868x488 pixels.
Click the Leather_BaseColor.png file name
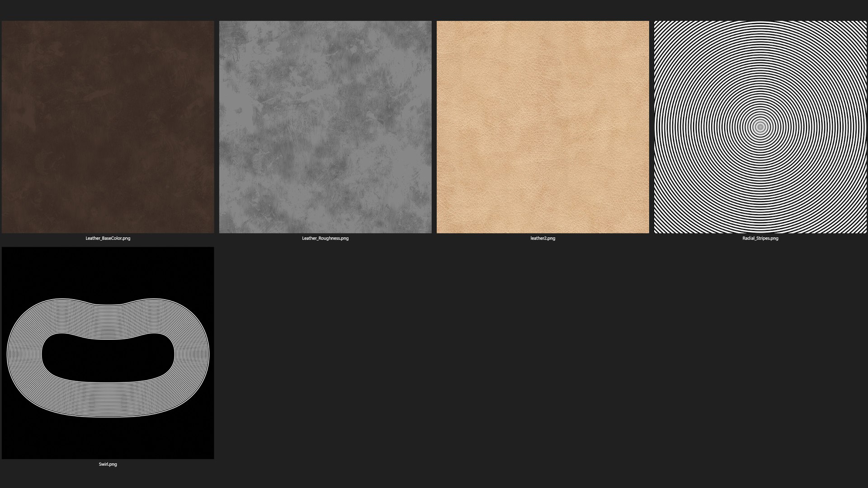(x=108, y=238)
